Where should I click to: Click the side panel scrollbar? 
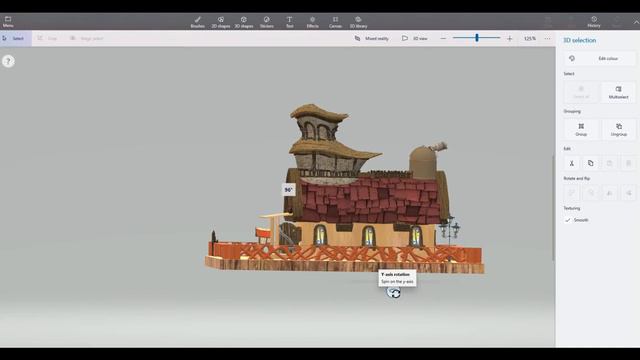(553, 207)
